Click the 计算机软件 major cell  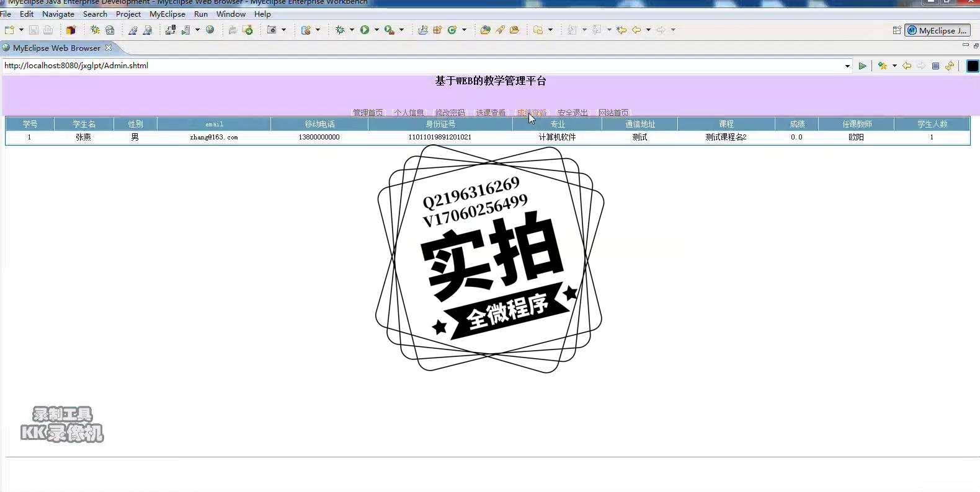click(x=558, y=138)
